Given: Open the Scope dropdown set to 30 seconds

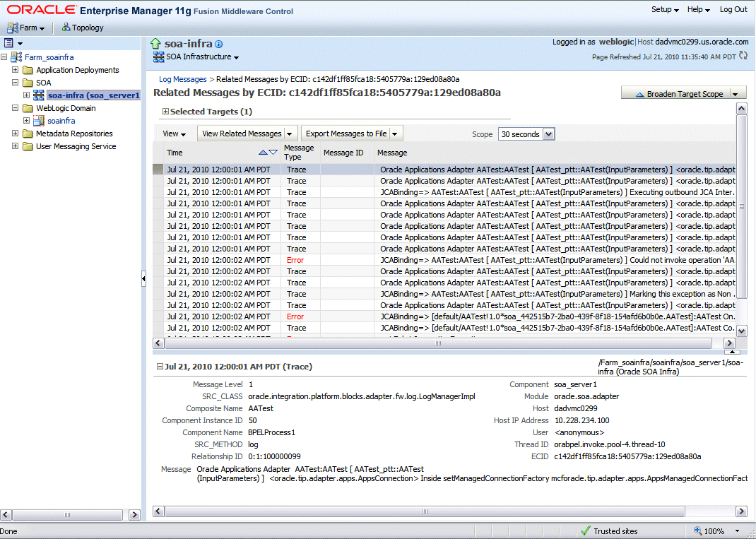Looking at the screenshot, I should coord(548,134).
